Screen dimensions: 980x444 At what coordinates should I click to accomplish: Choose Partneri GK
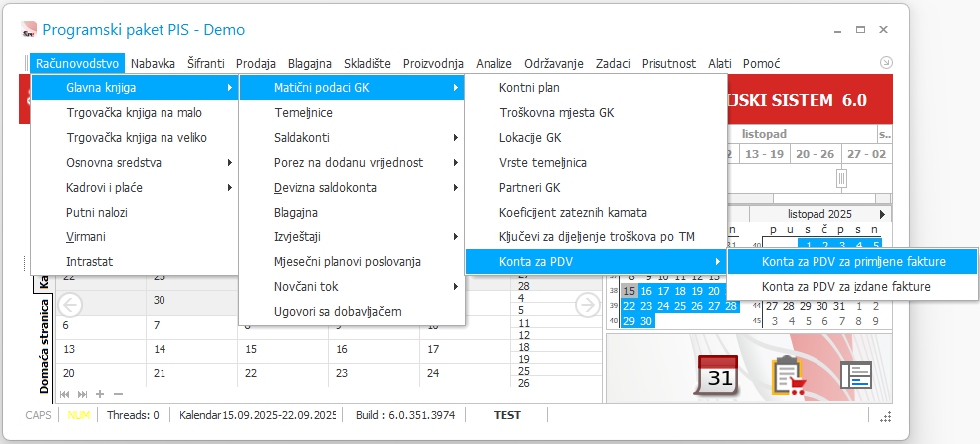coord(595,187)
